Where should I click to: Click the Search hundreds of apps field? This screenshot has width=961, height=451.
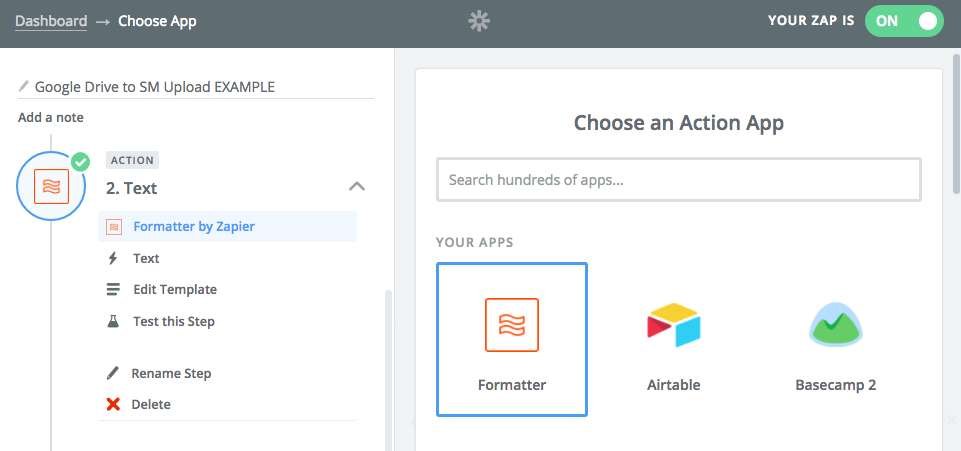[x=678, y=181]
